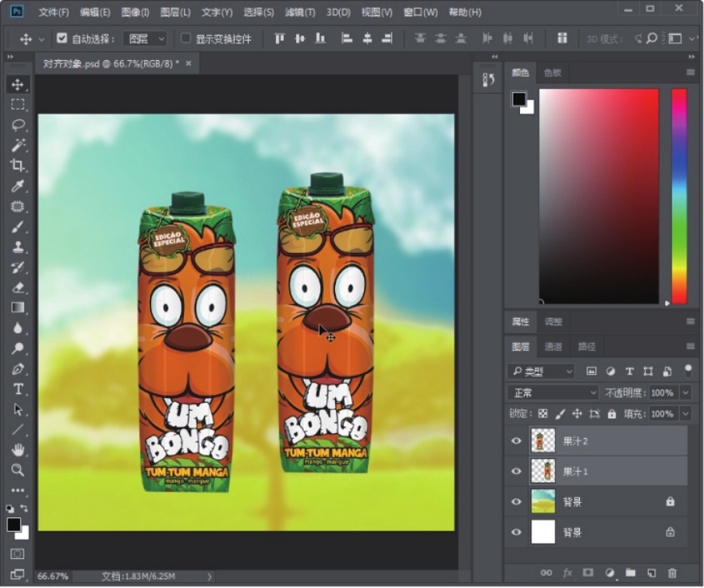Click the create new layer button
Viewport: 704px width, 588px height.
(651, 573)
